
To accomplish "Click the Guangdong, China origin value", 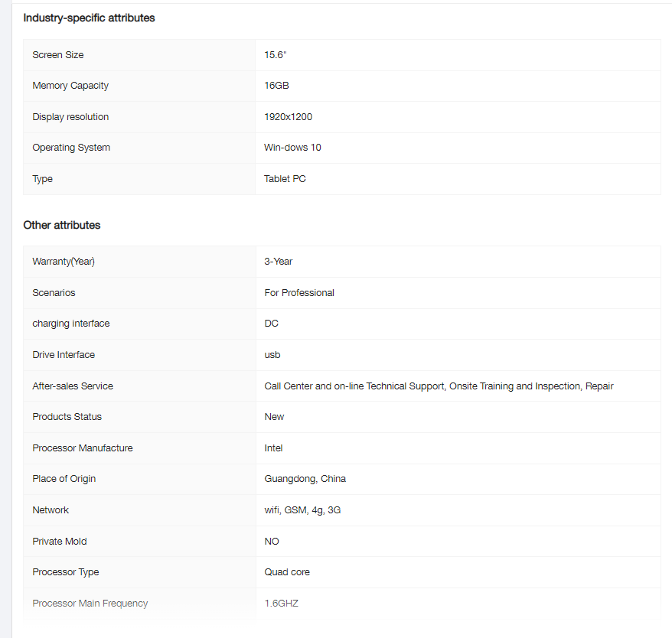I will click(x=305, y=479).
